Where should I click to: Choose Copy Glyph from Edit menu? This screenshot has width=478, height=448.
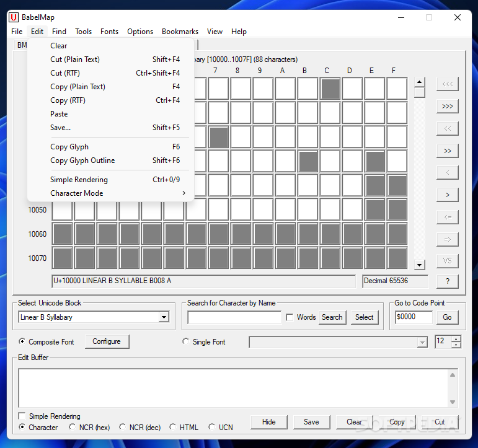coord(111,147)
